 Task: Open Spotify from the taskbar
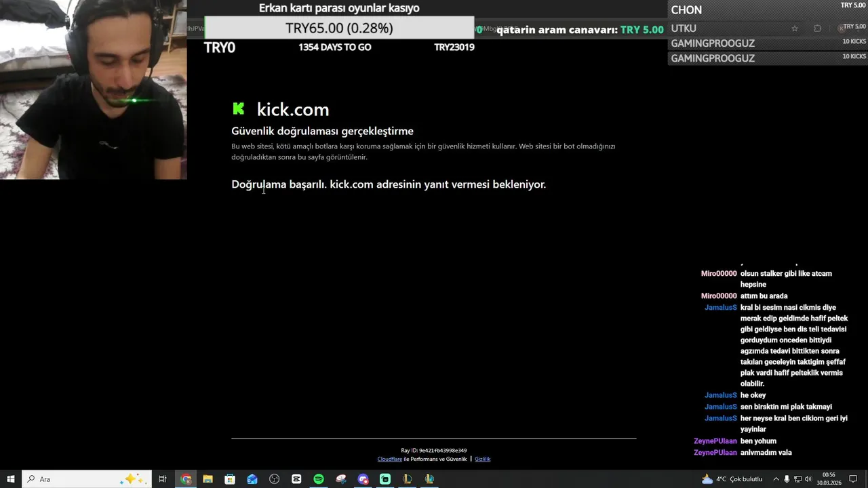(x=319, y=479)
